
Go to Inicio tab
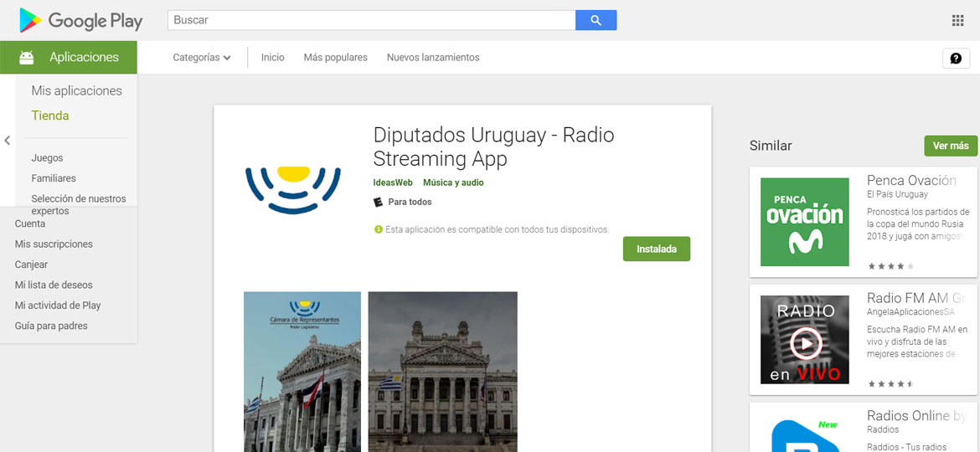[272, 58]
